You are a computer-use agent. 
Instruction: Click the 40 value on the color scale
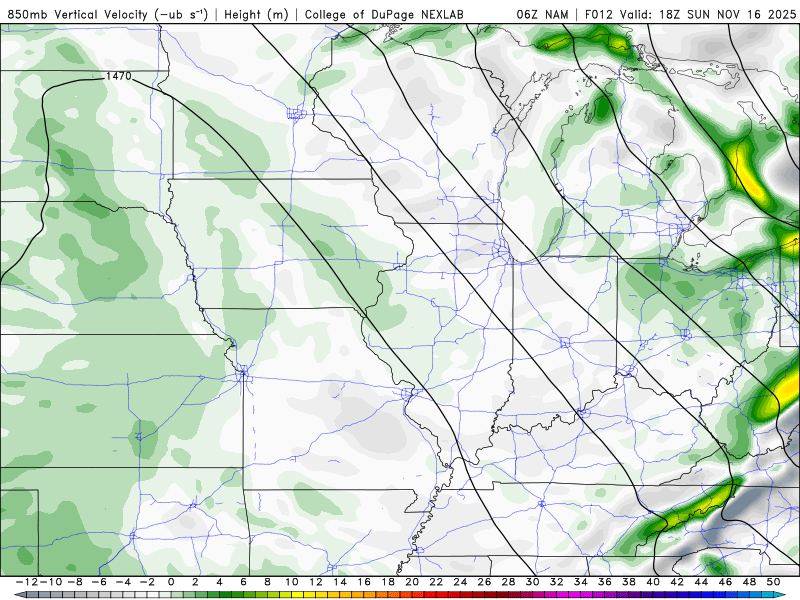tap(653, 582)
